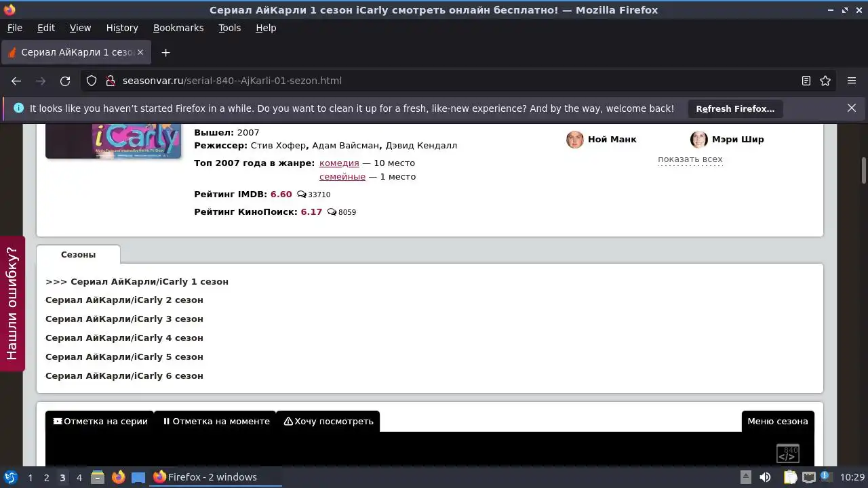The width and height of the screenshot is (868, 488).
Task: Open the View menu
Action: pyautogui.click(x=80, y=28)
